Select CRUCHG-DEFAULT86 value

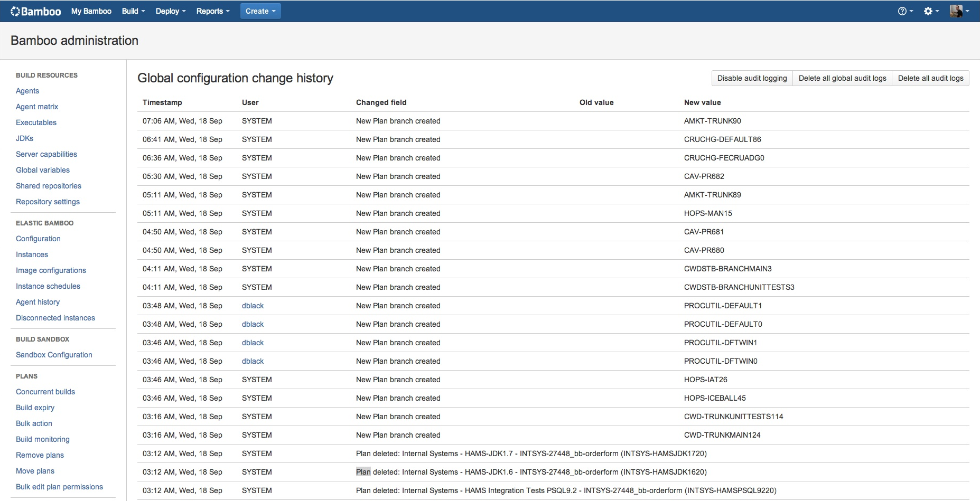point(723,139)
